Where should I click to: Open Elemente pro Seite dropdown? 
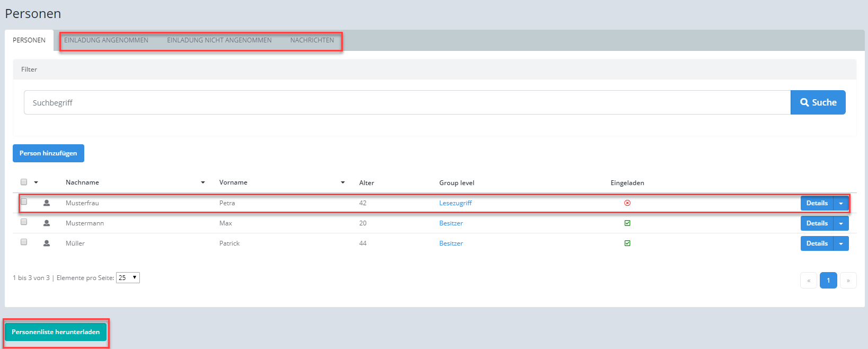point(128,277)
